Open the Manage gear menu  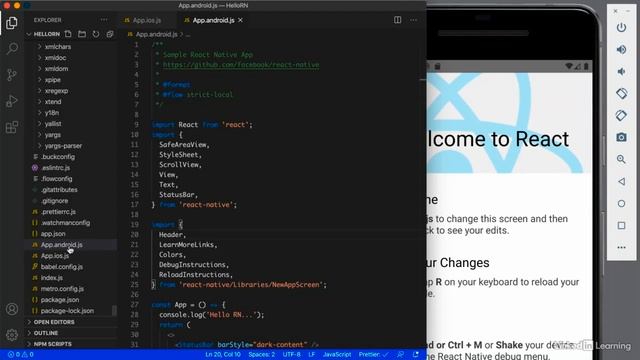pos(12,335)
